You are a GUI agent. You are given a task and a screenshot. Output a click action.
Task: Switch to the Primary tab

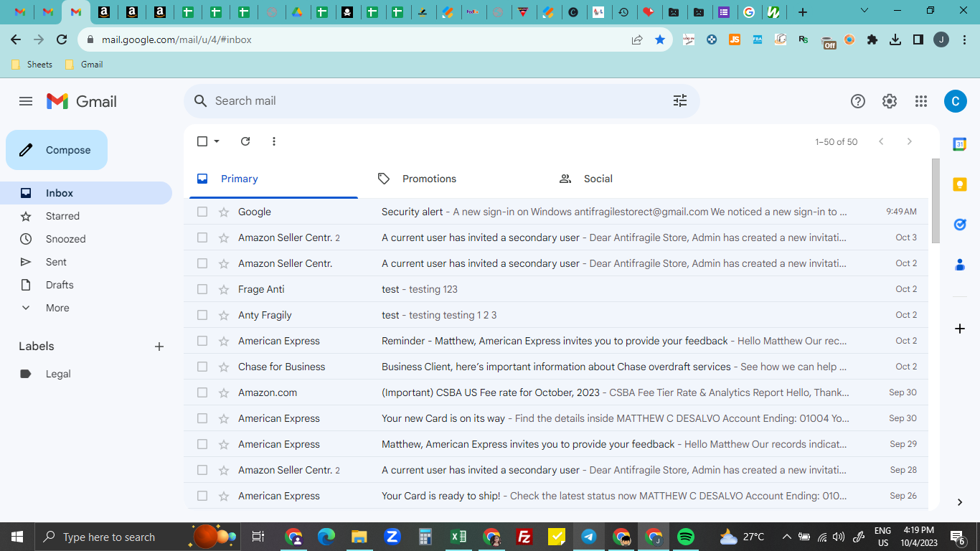pyautogui.click(x=273, y=179)
